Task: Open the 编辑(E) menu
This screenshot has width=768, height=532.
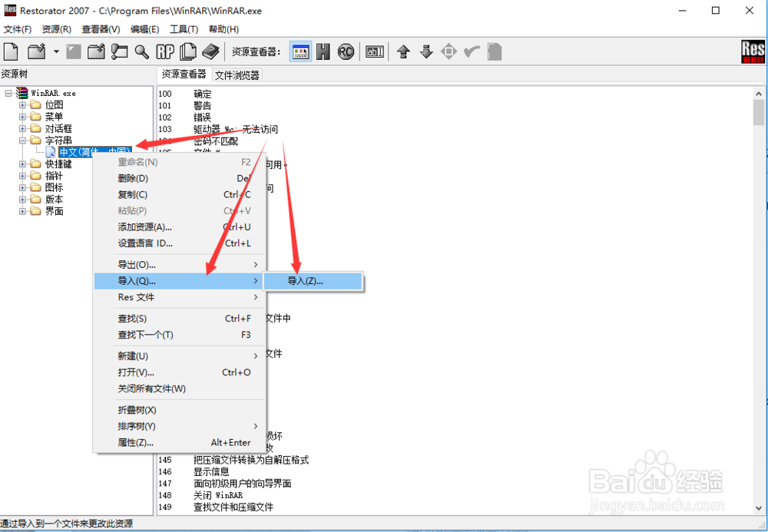Action: [x=145, y=29]
